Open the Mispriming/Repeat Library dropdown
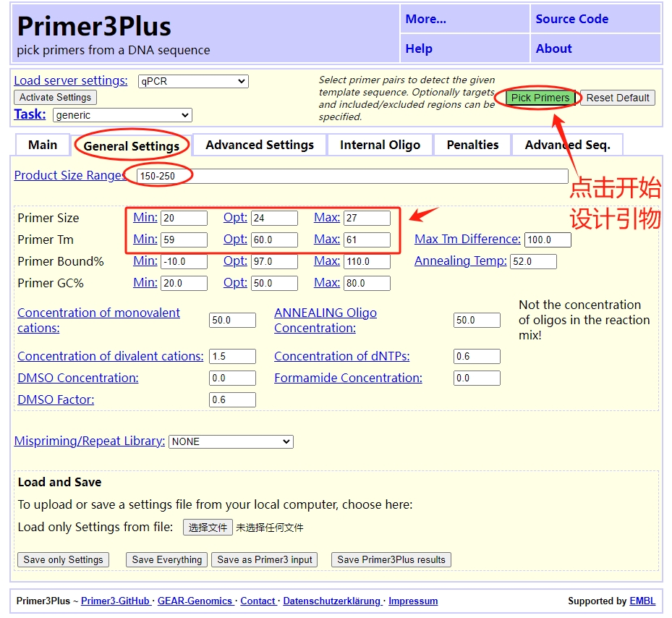672x618 pixels. (x=231, y=441)
